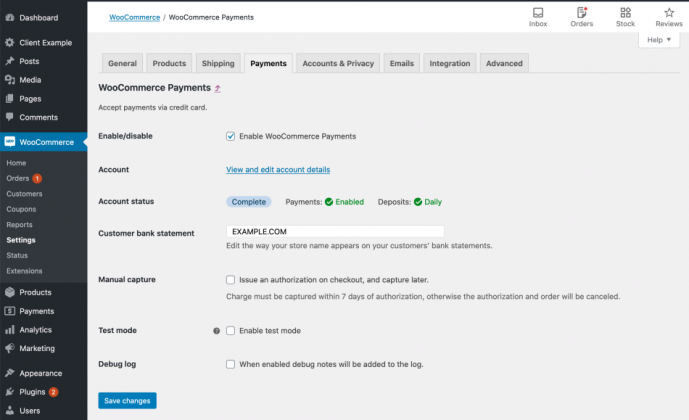Image resolution: width=689 pixels, height=420 pixels.
Task: Click the Customer bank statement input field
Action: click(x=335, y=232)
